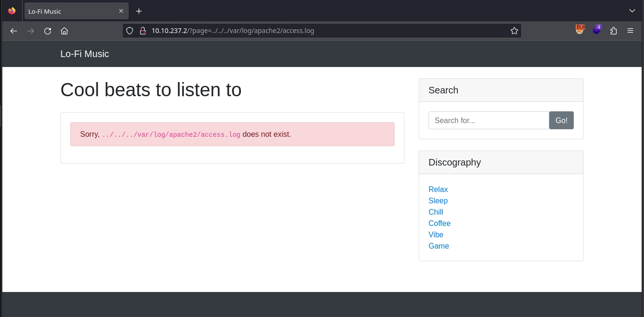Open a new tab with plus button
Image resolution: width=644 pixels, height=317 pixels.
pyautogui.click(x=139, y=11)
